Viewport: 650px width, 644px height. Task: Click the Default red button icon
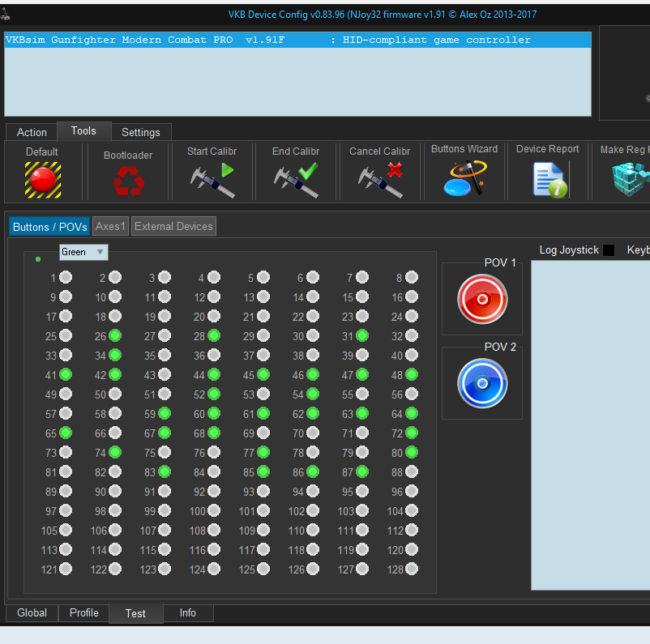coord(43,179)
